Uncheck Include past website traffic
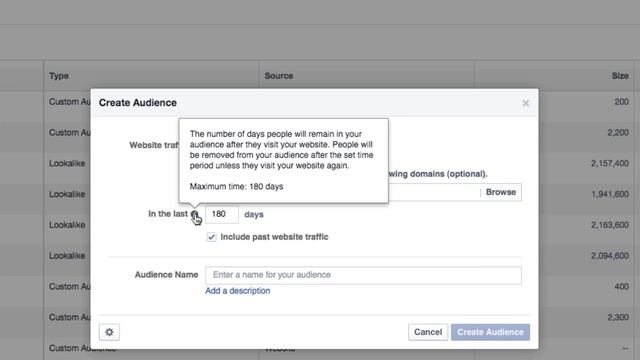Screen dimensions: 640x360 [211, 237]
